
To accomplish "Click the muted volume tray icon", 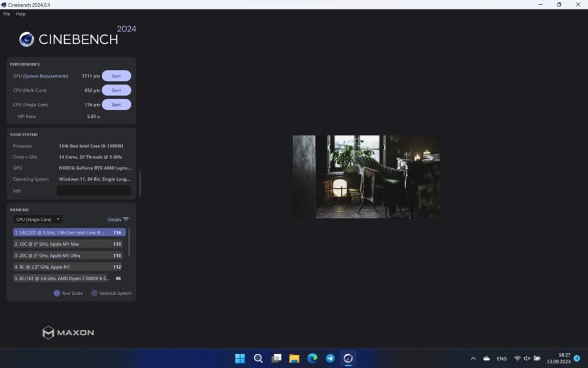I will pyautogui.click(x=527, y=358).
